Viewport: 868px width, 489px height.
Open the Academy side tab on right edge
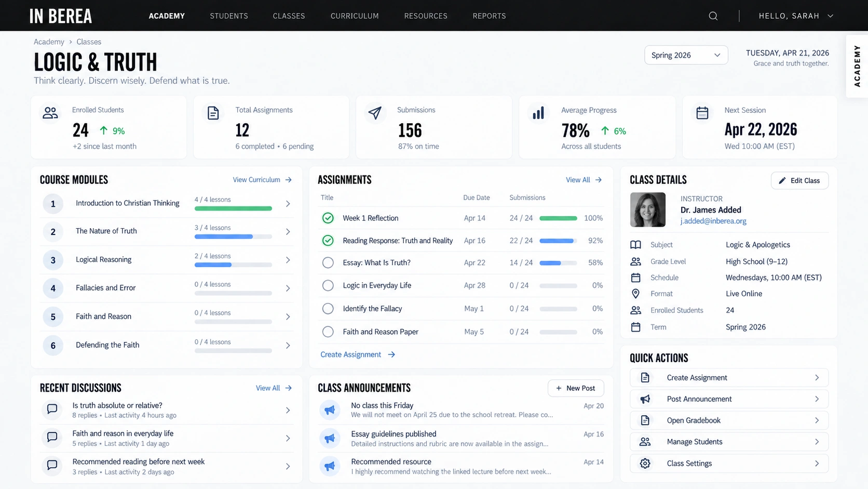click(x=857, y=66)
